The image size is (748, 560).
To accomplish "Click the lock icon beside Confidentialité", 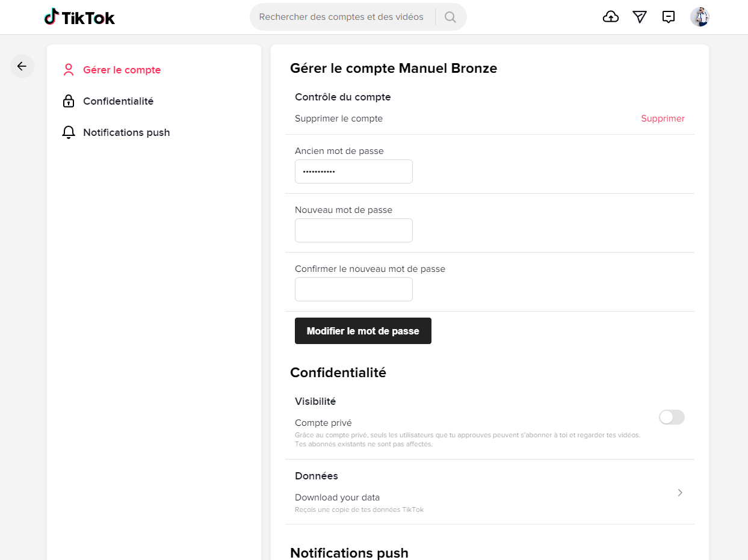I will [68, 101].
